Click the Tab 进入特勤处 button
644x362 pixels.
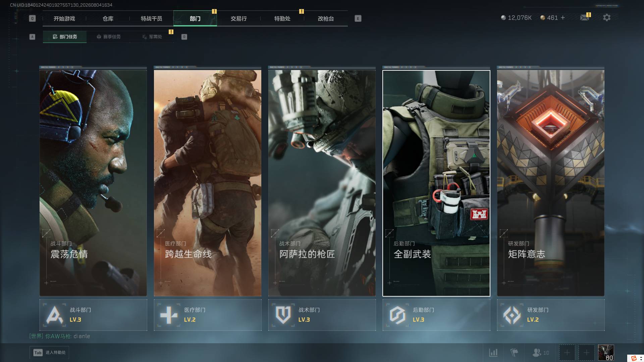coord(49,353)
